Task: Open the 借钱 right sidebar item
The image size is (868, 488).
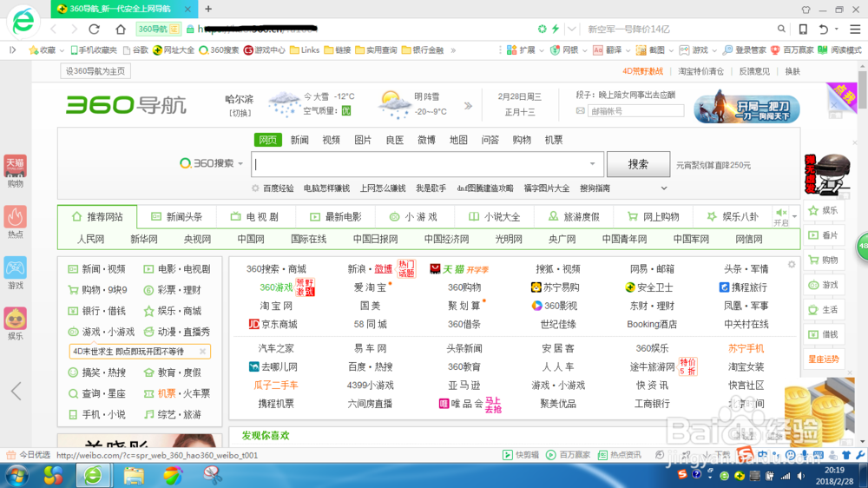Action: click(x=823, y=334)
